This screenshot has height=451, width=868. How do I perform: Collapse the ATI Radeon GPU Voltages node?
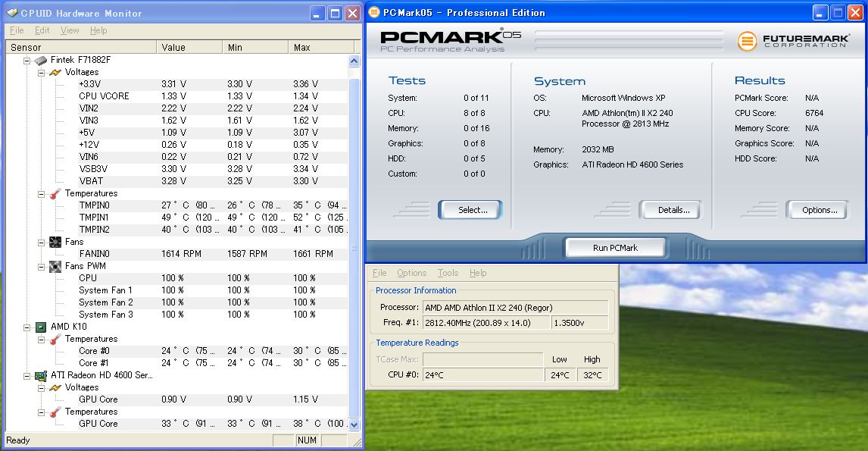click(42, 387)
